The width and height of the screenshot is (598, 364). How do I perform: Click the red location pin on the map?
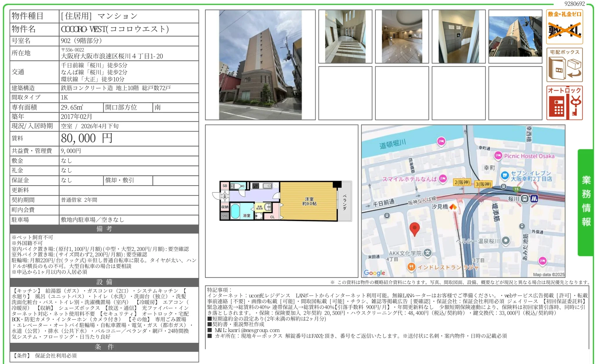pos(414,229)
